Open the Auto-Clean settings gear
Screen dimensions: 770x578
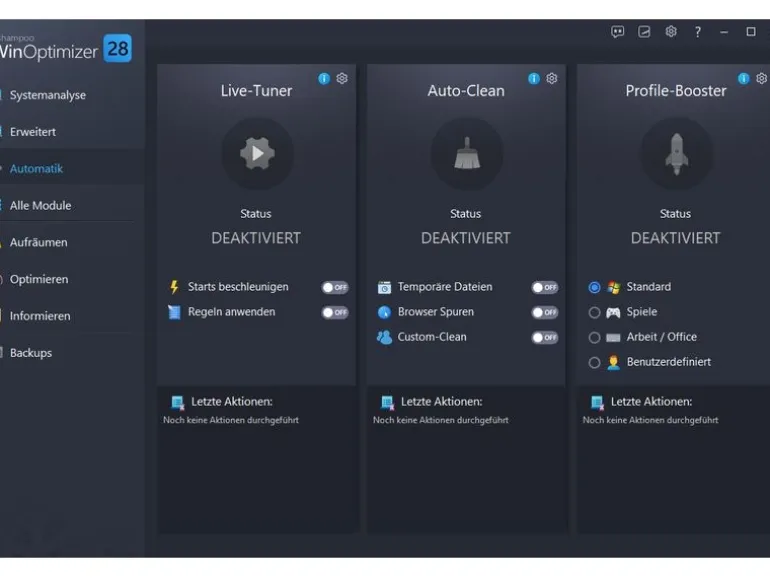point(552,79)
